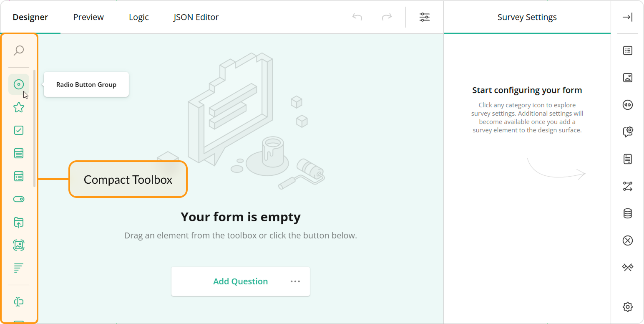Screen dimensions: 644x324
Task: Select the Radio Button Group element
Action: pos(19,84)
